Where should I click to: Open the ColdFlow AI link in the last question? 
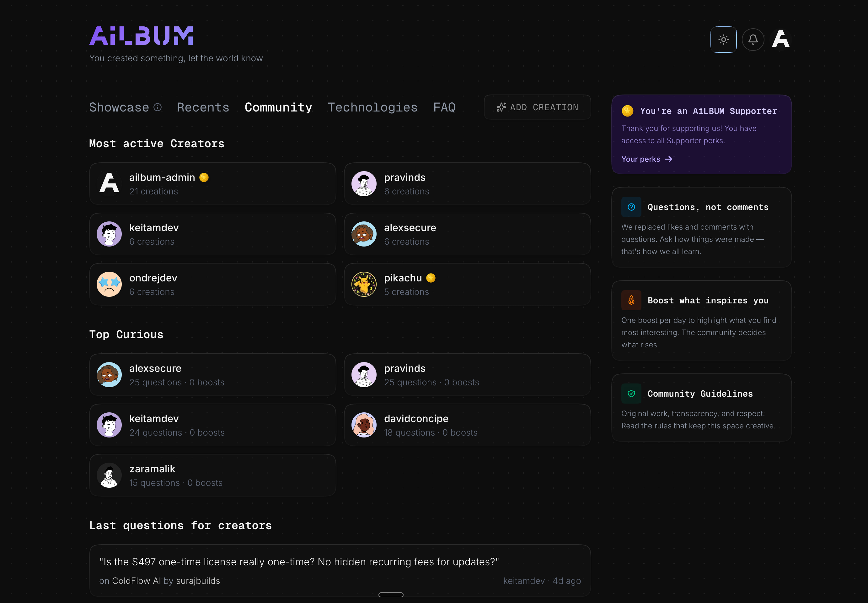tap(136, 581)
